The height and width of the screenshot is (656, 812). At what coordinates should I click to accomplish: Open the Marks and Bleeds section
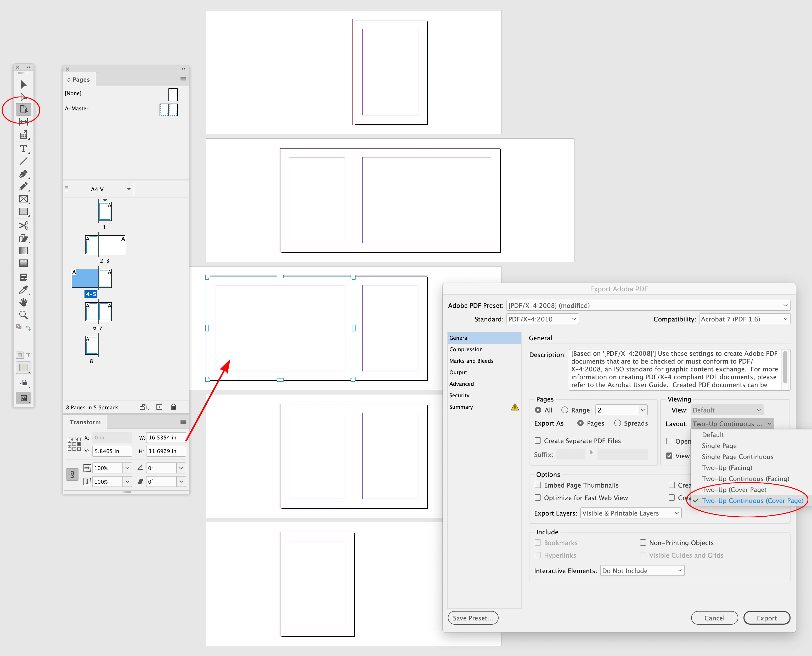(x=471, y=361)
